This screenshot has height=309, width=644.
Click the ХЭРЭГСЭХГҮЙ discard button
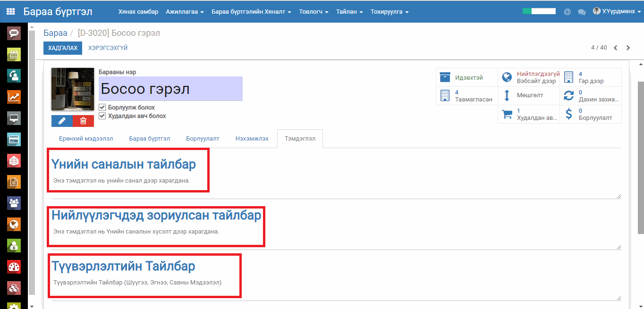(108, 48)
